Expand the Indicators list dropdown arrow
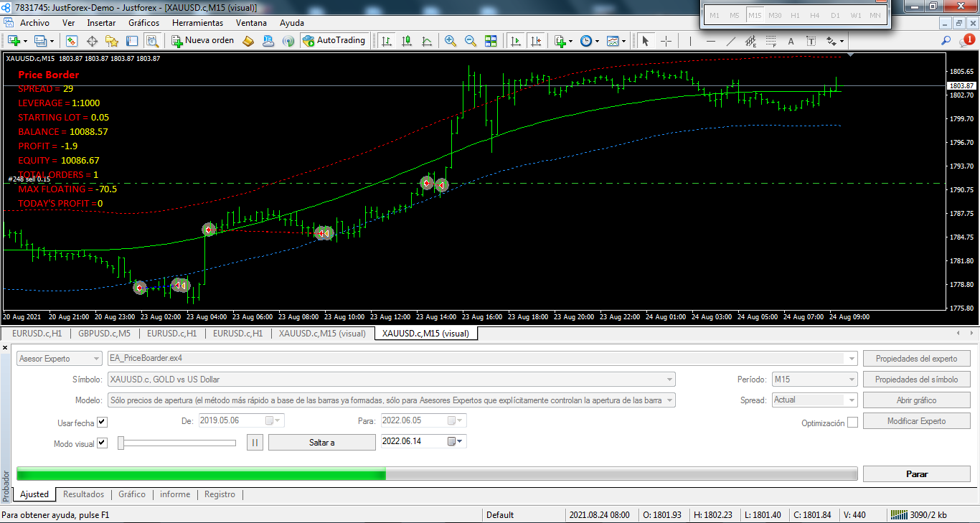The image size is (980, 523). click(x=570, y=41)
